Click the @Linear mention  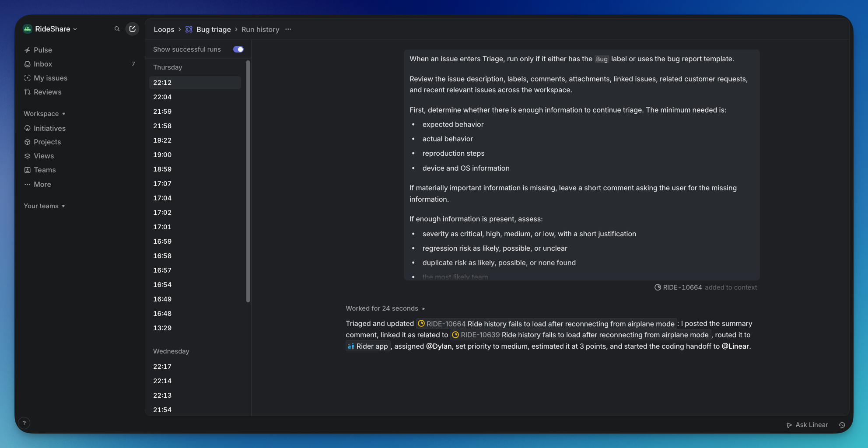pos(735,346)
